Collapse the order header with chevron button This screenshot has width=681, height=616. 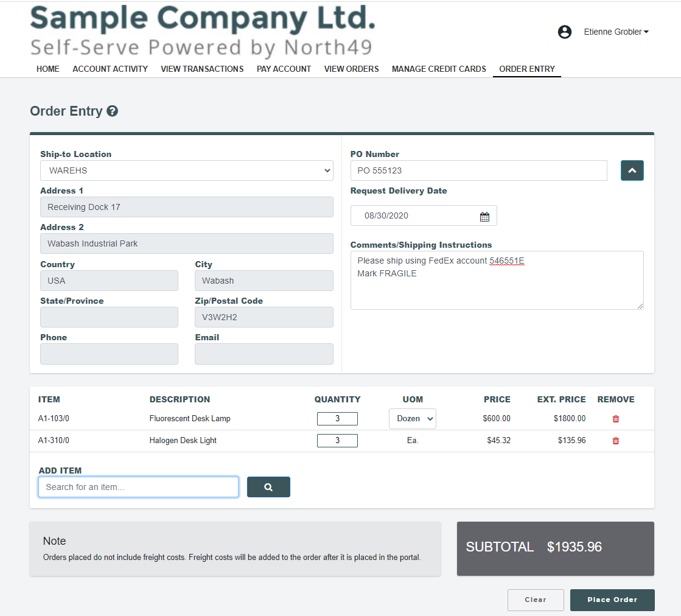point(632,171)
